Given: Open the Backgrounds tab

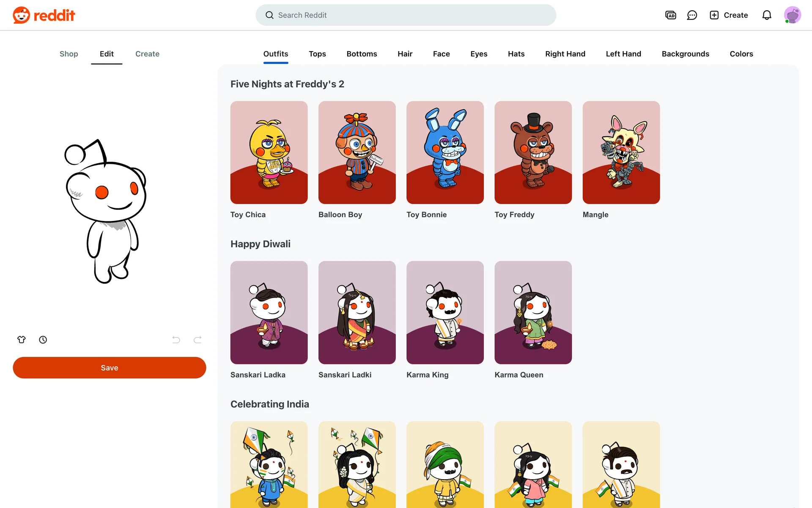Looking at the screenshot, I should [x=685, y=54].
